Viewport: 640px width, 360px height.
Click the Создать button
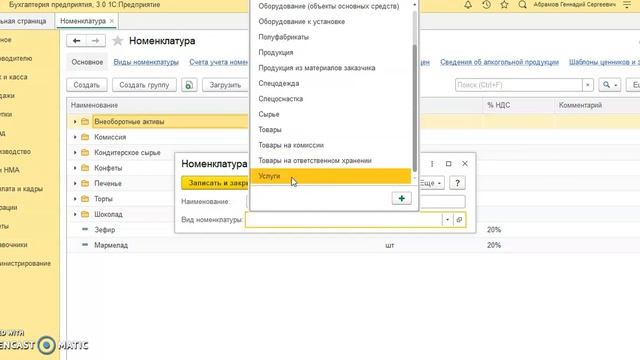87,85
